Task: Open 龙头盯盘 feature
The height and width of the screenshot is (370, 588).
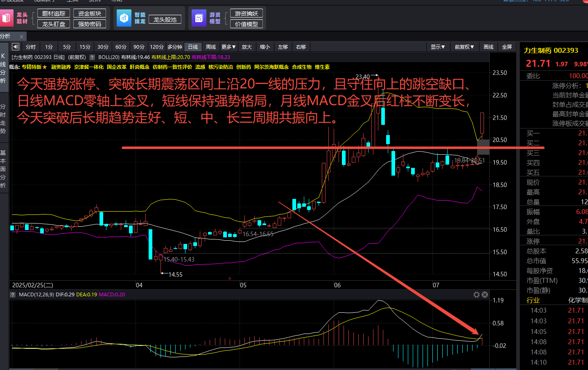Action: (x=54, y=24)
